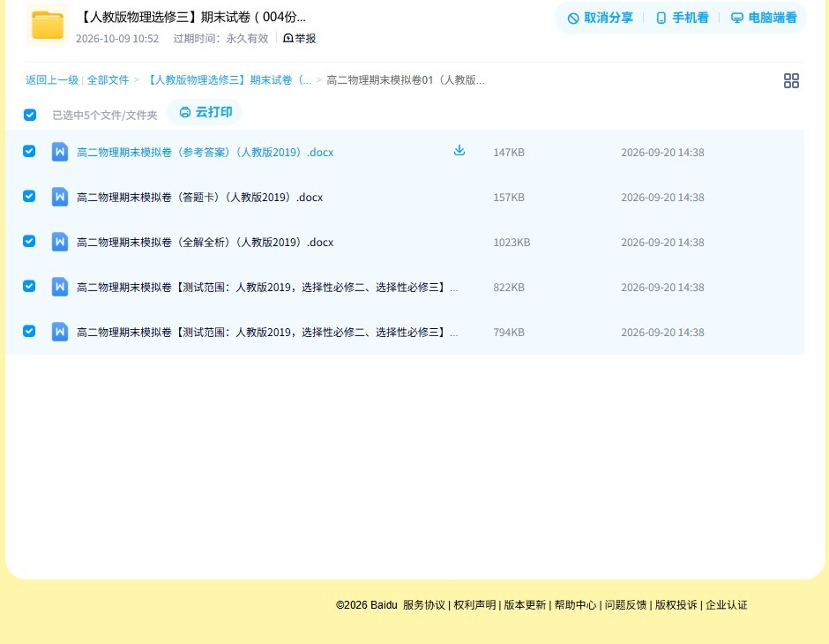Uncheck the 参考答案 file checkbox
Screen dimensions: 829x644
tap(29, 151)
